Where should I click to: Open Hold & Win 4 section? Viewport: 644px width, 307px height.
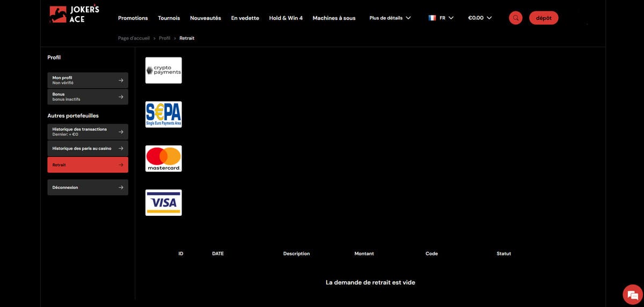pyautogui.click(x=286, y=18)
